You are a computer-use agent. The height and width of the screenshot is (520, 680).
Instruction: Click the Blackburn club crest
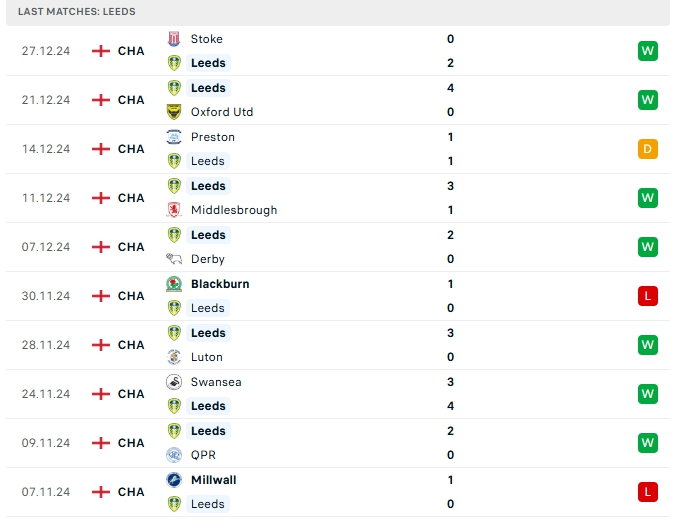(x=174, y=284)
